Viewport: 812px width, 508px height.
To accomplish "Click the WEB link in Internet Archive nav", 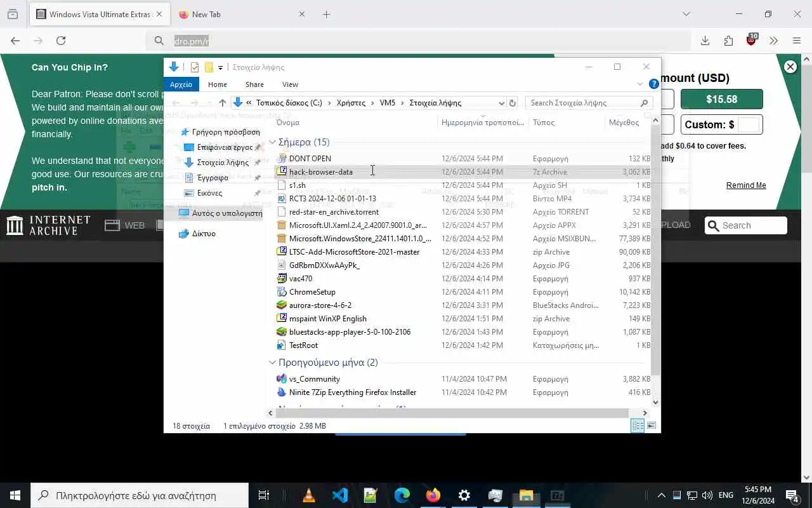I will [126, 225].
